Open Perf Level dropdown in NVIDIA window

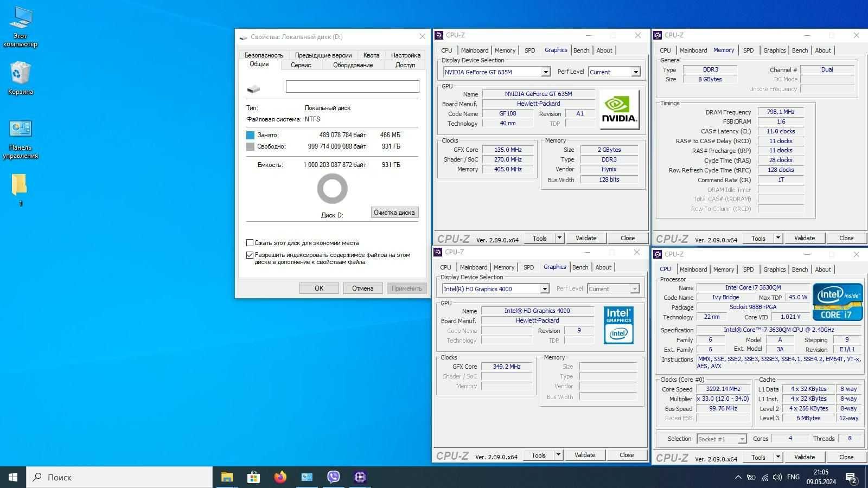click(x=635, y=72)
